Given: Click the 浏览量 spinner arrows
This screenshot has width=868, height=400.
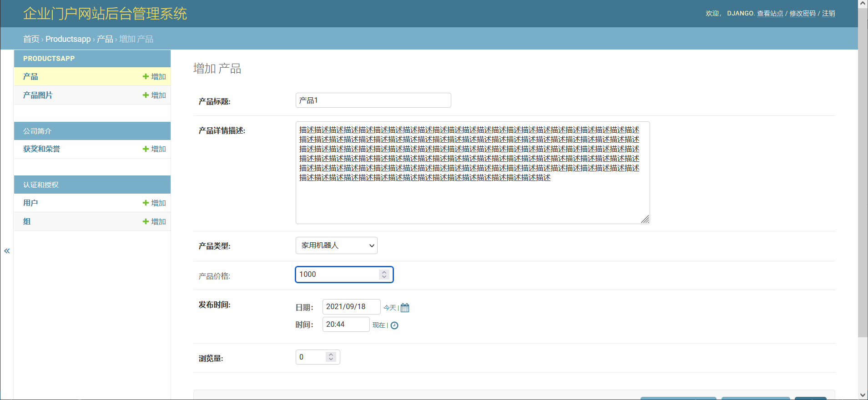Looking at the screenshot, I should [x=331, y=357].
